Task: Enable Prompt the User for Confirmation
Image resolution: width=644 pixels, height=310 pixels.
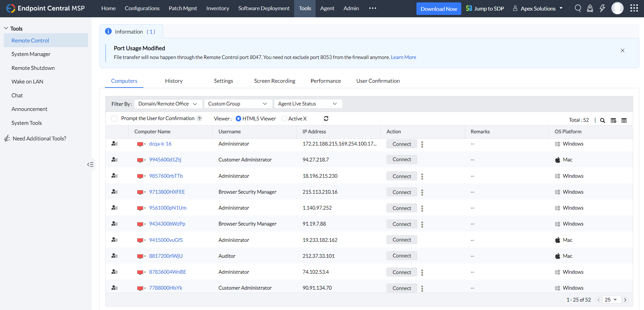Action: 114,118
